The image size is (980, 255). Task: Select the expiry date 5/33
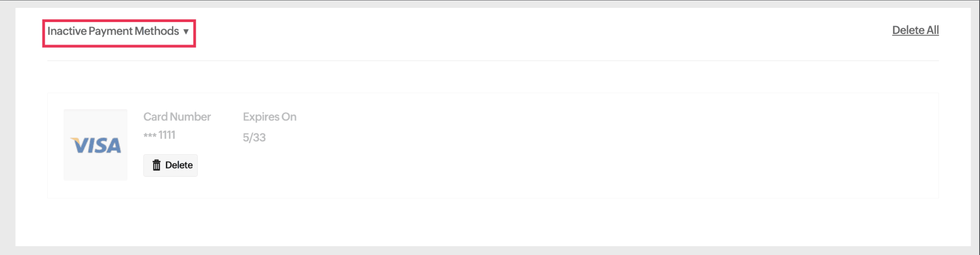pos(254,138)
